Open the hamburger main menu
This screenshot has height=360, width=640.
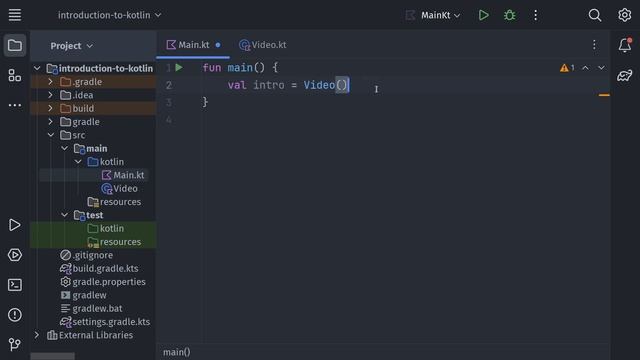click(x=15, y=15)
